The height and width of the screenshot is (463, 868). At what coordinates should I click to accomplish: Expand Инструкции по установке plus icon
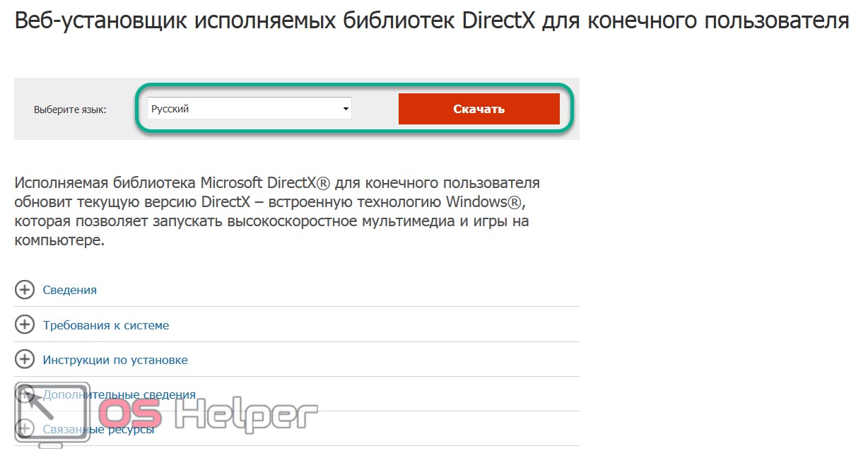pyautogui.click(x=25, y=360)
